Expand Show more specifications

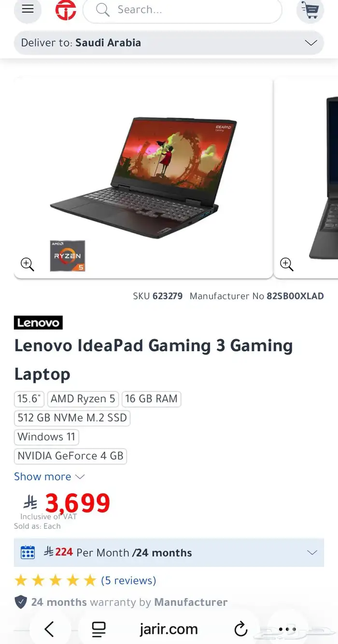pyautogui.click(x=49, y=477)
